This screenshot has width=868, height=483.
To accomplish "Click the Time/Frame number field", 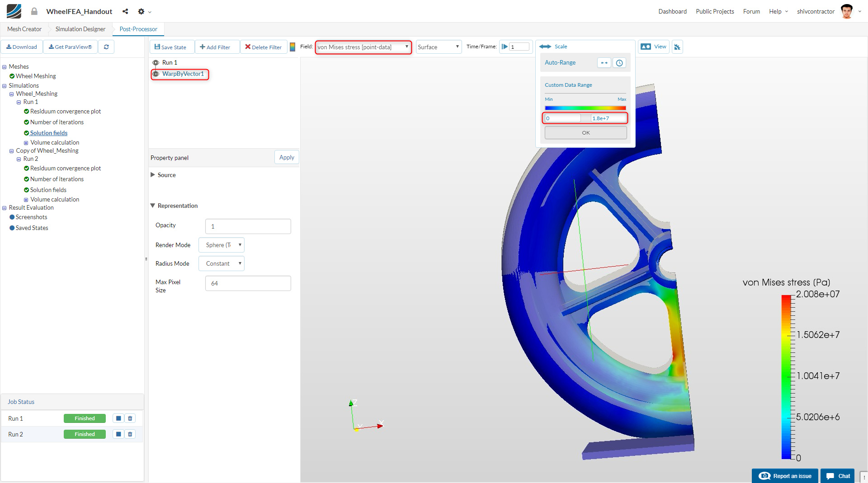I will [519, 47].
